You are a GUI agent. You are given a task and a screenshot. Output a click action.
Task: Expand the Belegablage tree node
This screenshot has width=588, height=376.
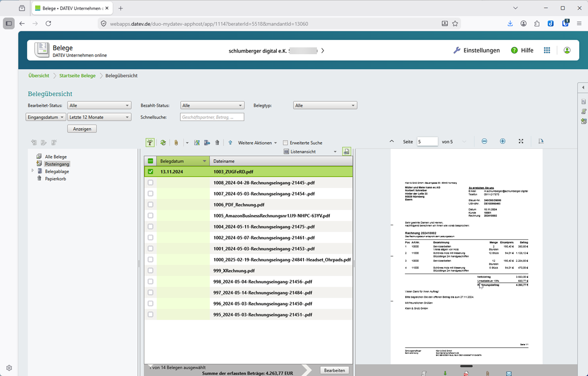[33, 171]
